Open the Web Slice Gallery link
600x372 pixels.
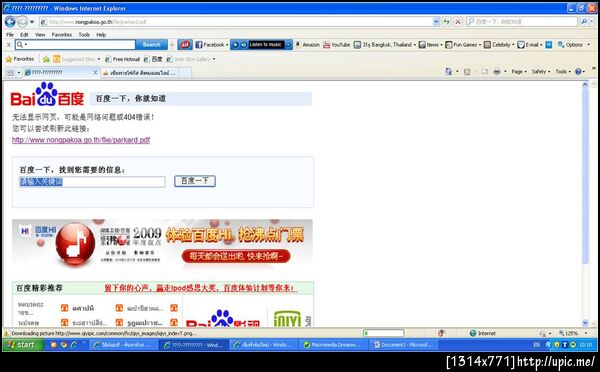[191, 59]
